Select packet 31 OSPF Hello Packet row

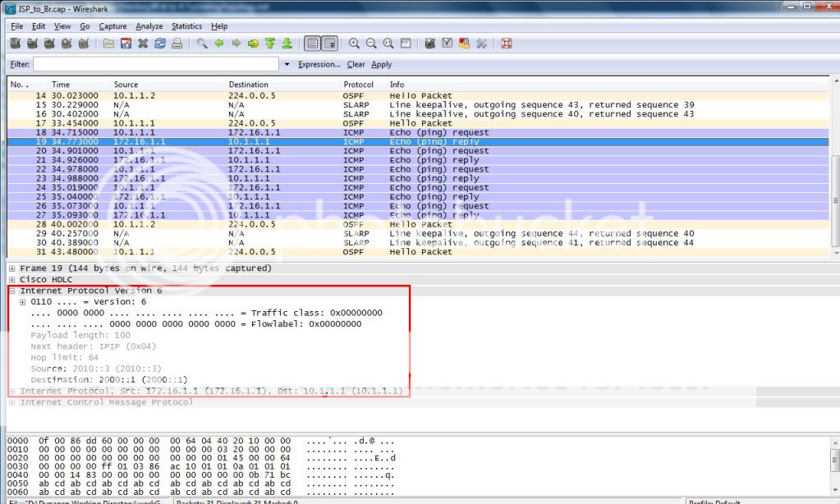pos(418,252)
